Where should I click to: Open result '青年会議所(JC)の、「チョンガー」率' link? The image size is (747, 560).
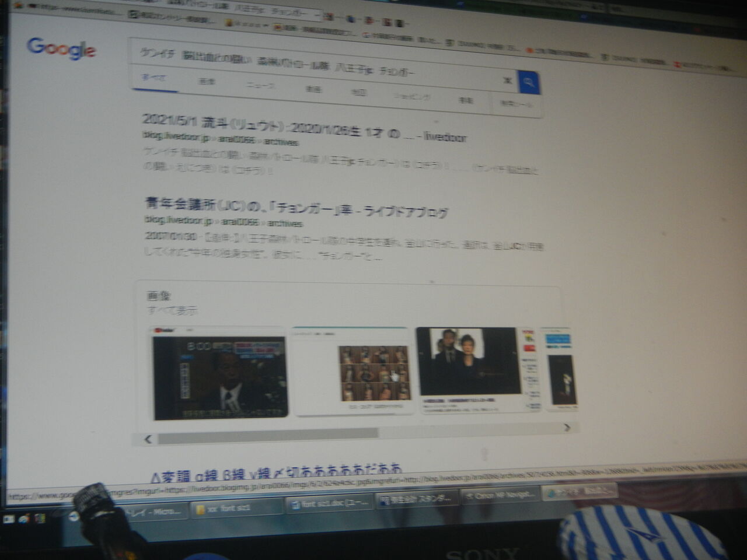tap(296, 206)
